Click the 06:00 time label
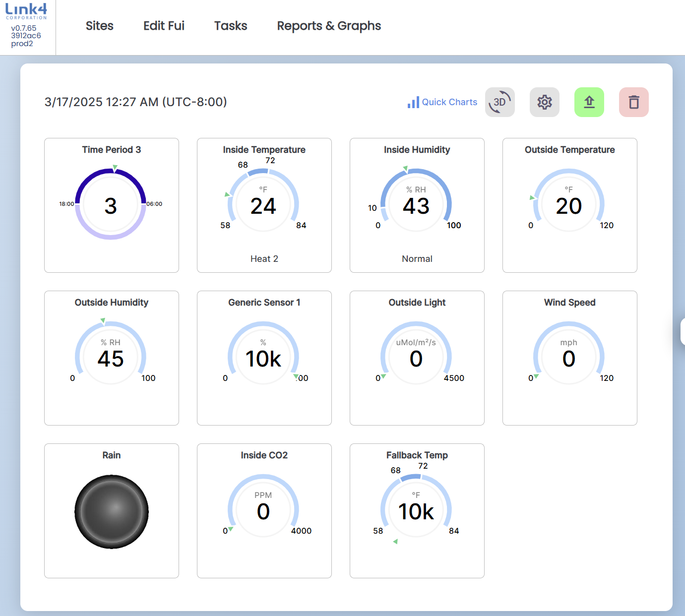Viewport: 685px width, 616px height. [154, 204]
